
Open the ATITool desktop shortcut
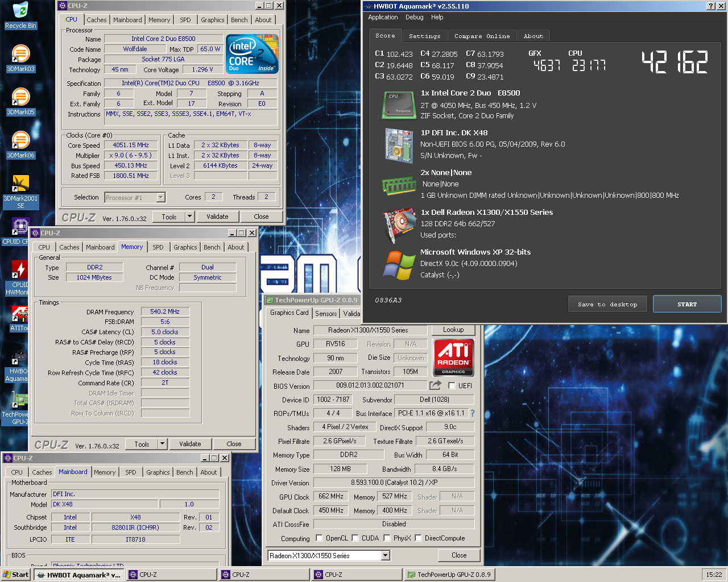[19, 318]
